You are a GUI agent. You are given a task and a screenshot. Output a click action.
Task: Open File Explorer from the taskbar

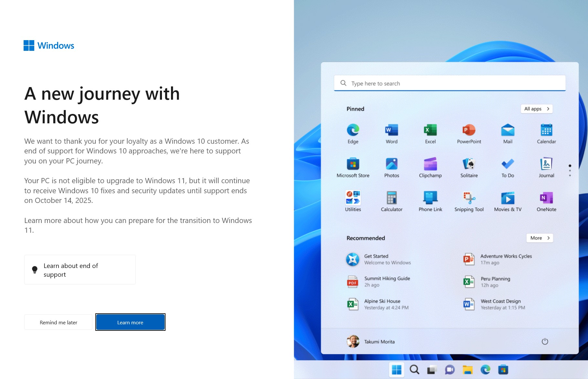click(x=467, y=370)
